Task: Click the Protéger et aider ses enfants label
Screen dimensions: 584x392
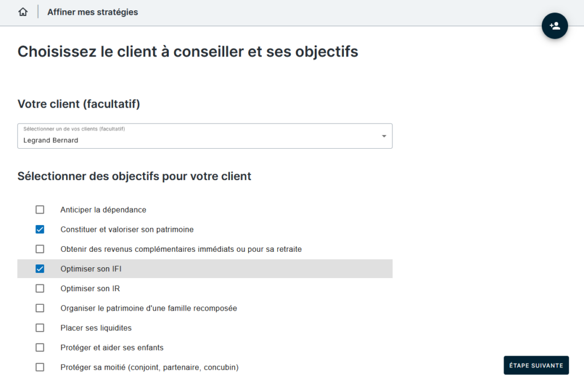Action: click(112, 348)
